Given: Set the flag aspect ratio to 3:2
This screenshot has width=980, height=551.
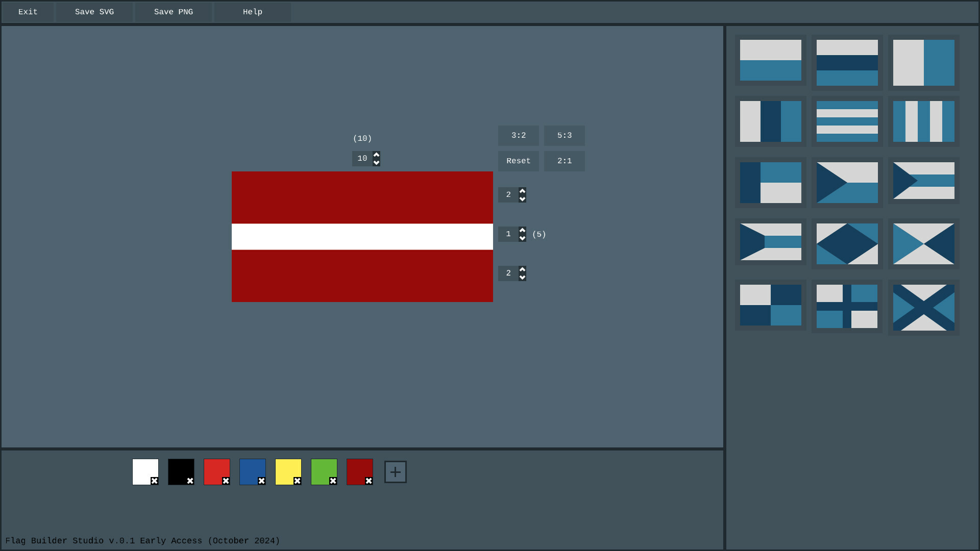Looking at the screenshot, I should tap(518, 136).
